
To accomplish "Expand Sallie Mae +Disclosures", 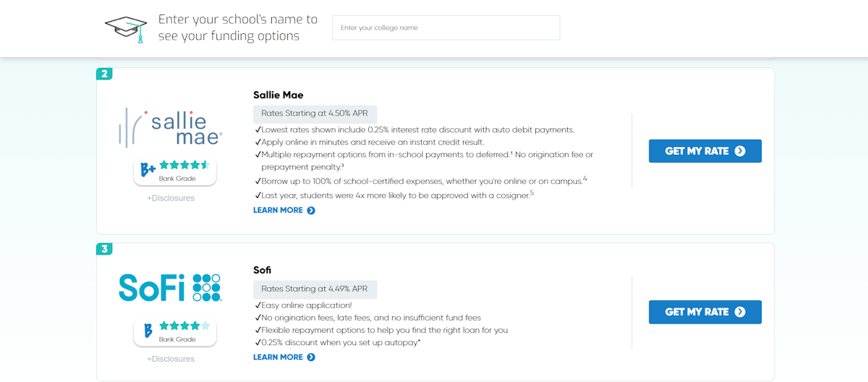I will coord(171,198).
